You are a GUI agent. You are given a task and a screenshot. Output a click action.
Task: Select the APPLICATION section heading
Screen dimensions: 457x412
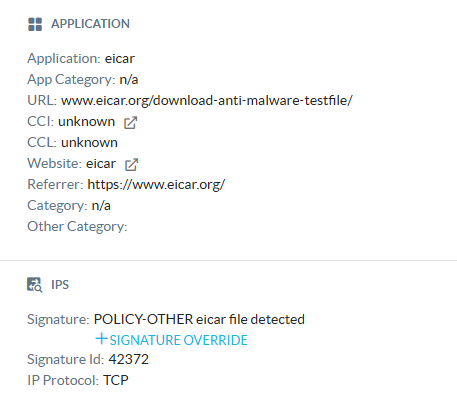90,24
